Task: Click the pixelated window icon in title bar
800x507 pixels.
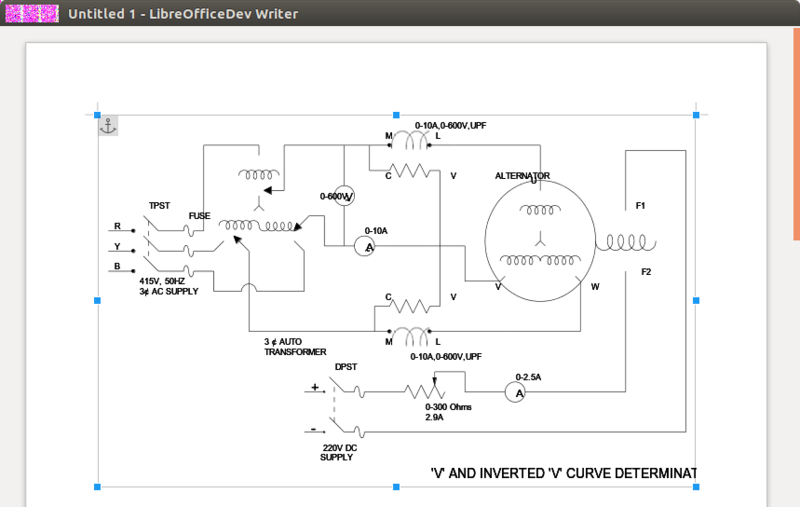Action: [x=32, y=14]
